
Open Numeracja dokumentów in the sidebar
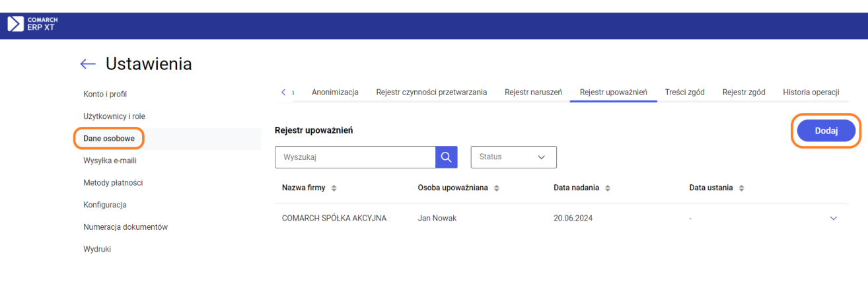126,227
